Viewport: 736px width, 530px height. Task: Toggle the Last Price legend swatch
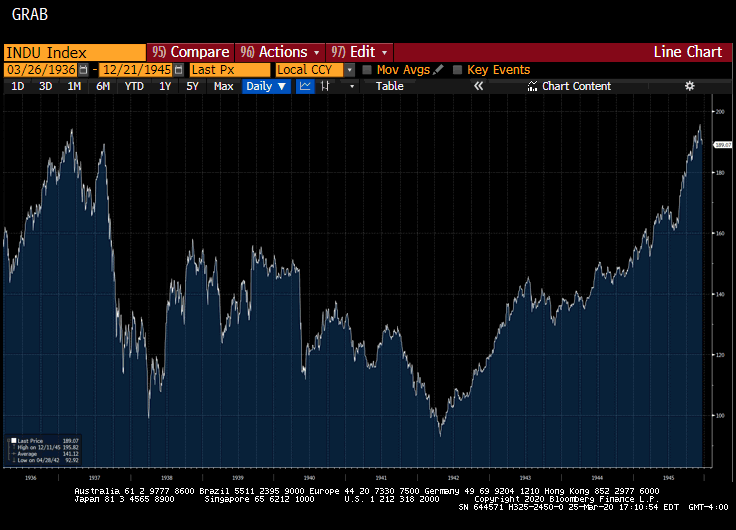[14, 440]
